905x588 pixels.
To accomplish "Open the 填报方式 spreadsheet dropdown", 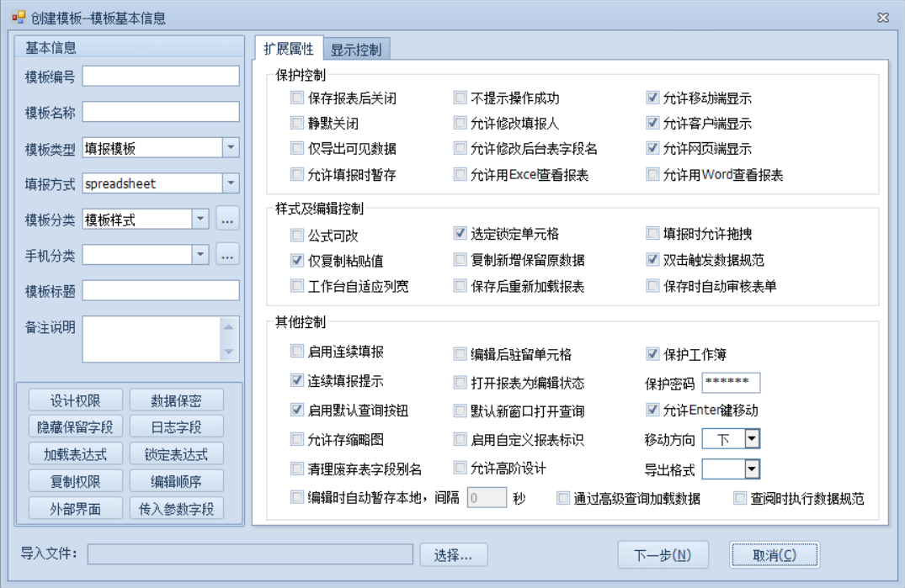I will click(x=231, y=183).
